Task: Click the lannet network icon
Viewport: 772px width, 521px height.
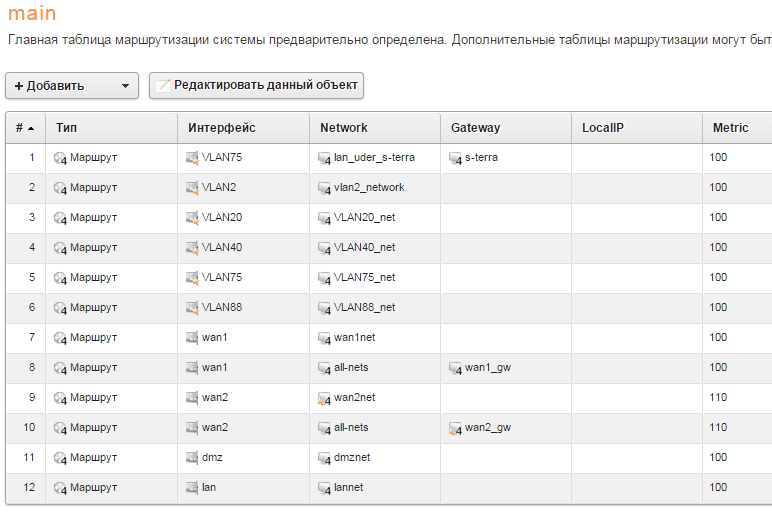Action: click(x=324, y=488)
